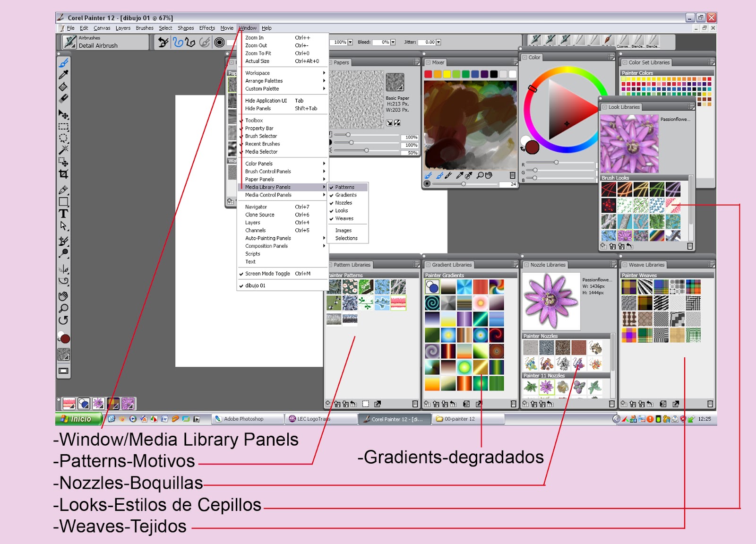Choose Selections in the Media Library submenu
The height and width of the screenshot is (544, 756).
pos(348,238)
